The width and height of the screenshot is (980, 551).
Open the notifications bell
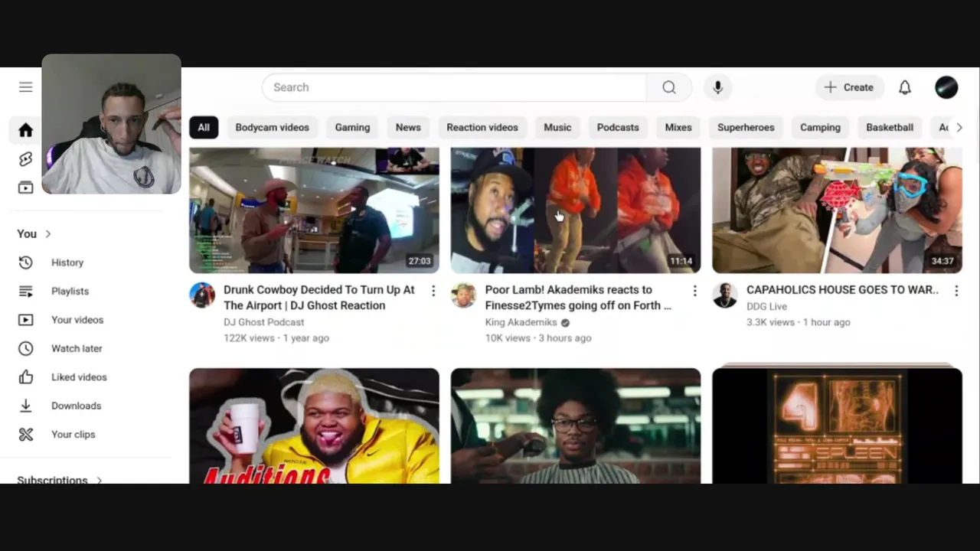pyautogui.click(x=905, y=87)
